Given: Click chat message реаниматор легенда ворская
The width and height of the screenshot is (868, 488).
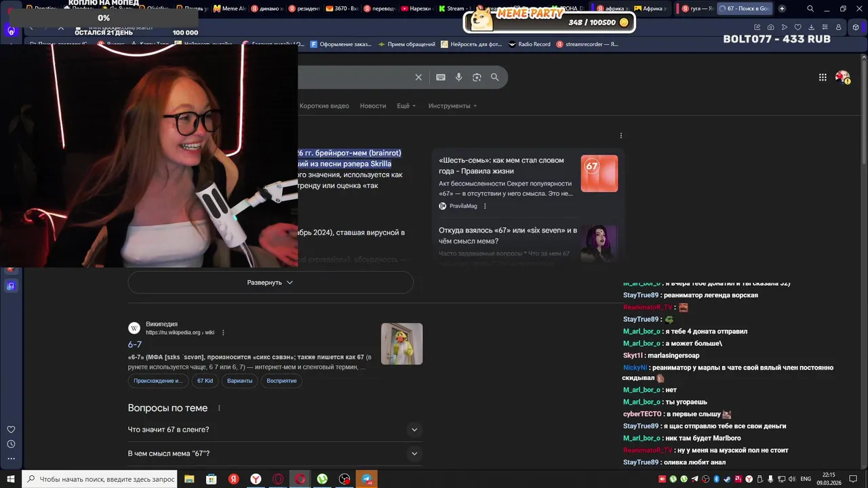Looking at the screenshot, I should click(711, 296).
